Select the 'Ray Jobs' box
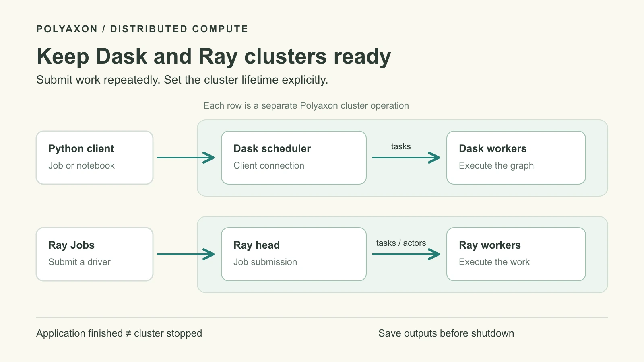Image resolution: width=644 pixels, height=362 pixels. [95, 254]
